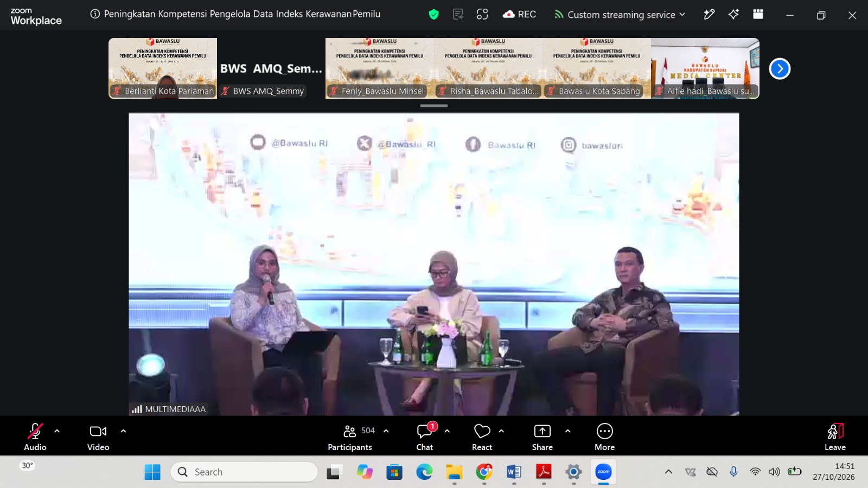Click the Leave meeting button
Viewport: 868px width, 488px height.
pyautogui.click(x=835, y=436)
